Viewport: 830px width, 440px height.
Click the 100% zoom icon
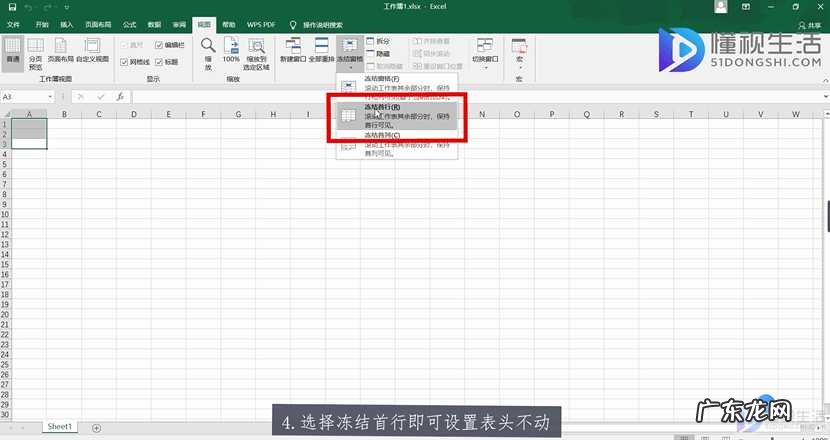coord(231,50)
